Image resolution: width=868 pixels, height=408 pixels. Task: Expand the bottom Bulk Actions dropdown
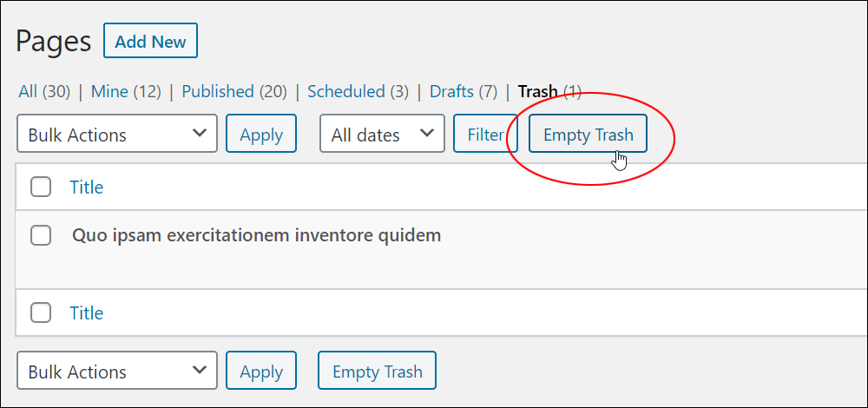click(x=117, y=371)
